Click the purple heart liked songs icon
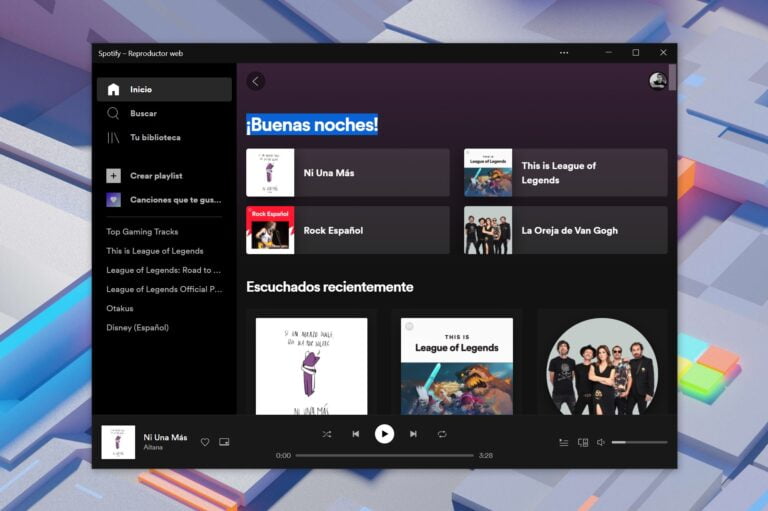 113,199
